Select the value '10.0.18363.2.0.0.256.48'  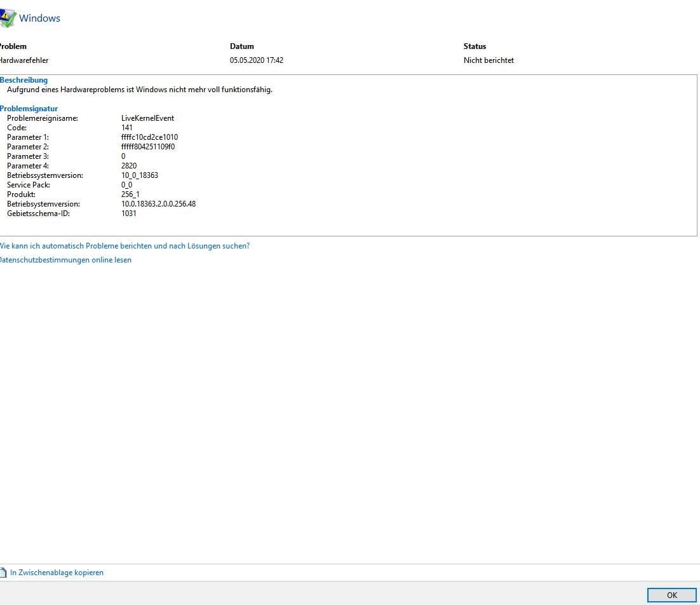[x=158, y=204]
